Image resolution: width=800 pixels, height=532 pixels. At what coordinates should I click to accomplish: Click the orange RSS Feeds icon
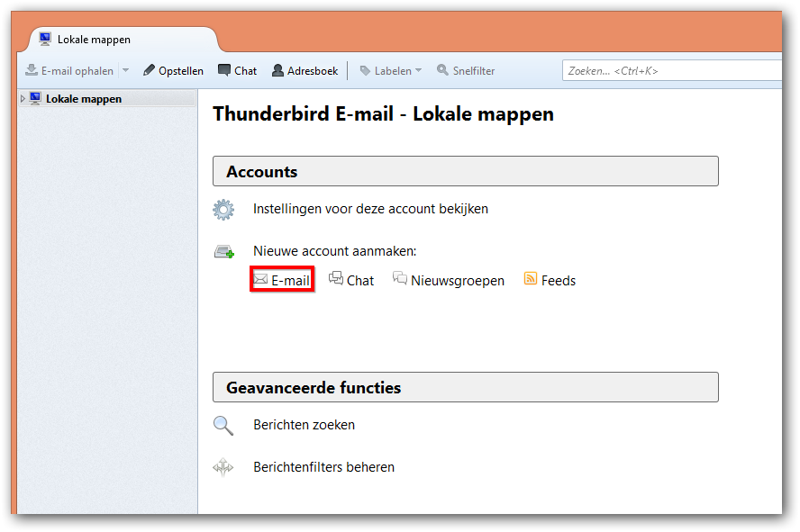[x=531, y=278]
